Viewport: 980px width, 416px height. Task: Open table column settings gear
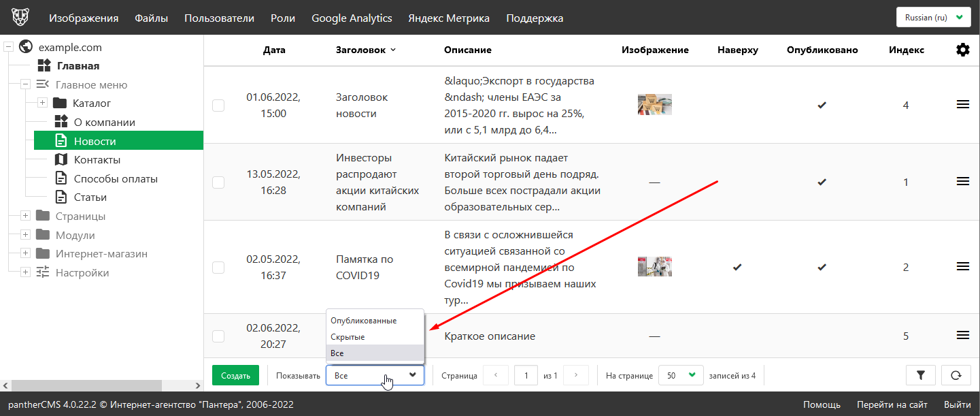(x=962, y=50)
